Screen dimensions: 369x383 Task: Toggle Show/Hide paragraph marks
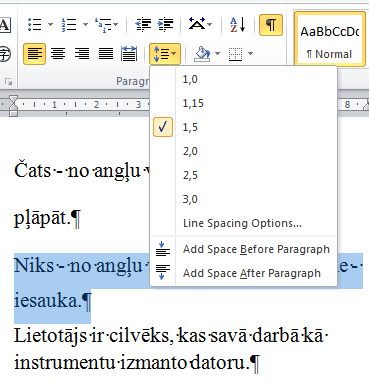(x=271, y=25)
